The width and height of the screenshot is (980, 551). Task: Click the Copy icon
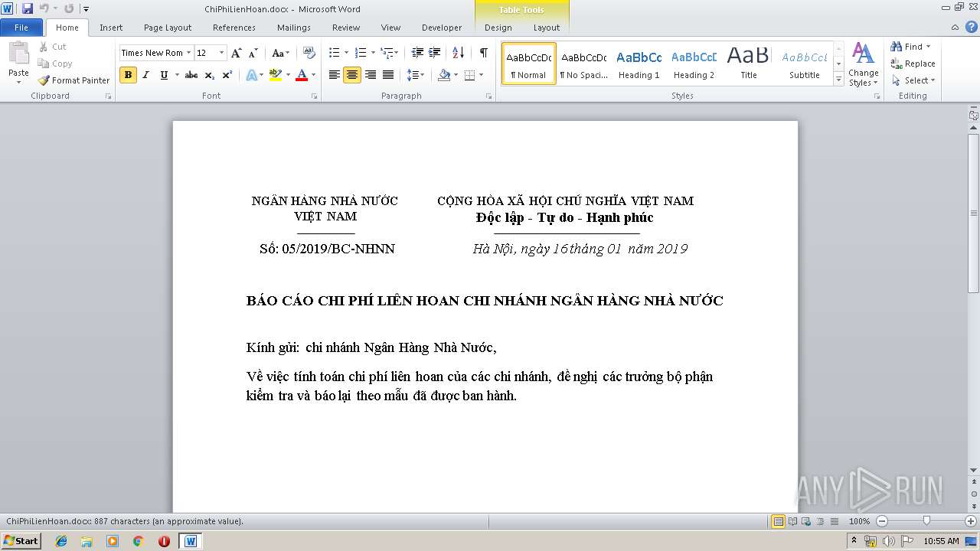click(44, 64)
